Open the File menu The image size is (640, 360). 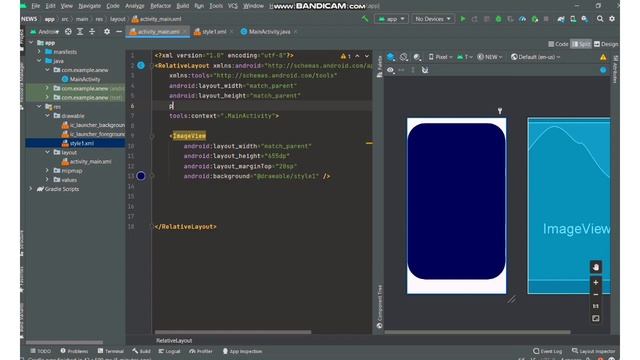36,6
